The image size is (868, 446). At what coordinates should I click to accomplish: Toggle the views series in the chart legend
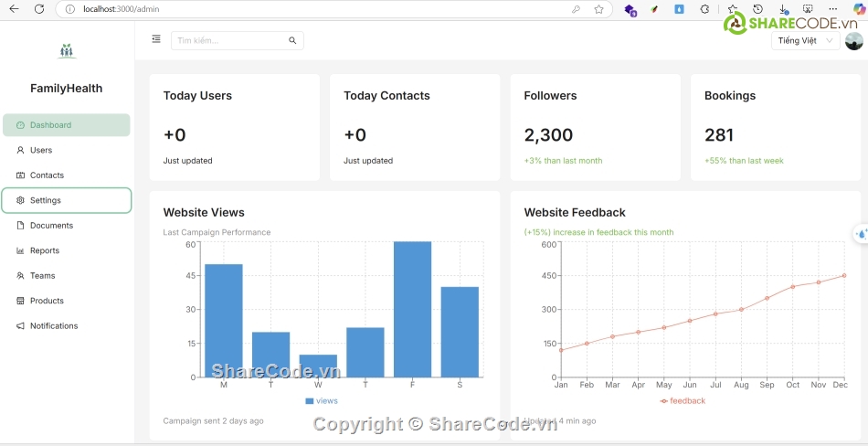coord(322,401)
